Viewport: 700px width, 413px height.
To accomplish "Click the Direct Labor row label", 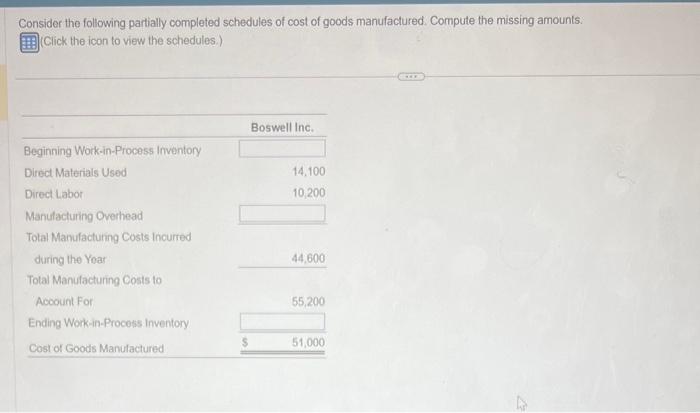I will tap(54, 194).
